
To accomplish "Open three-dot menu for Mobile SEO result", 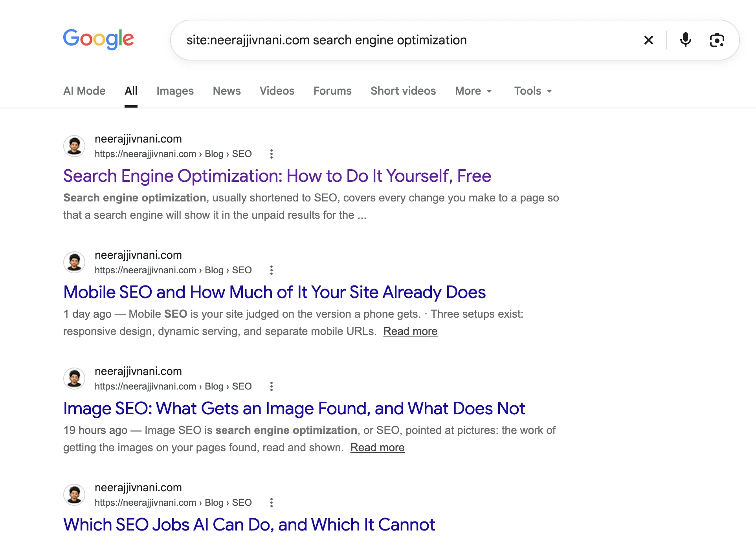I will pyautogui.click(x=272, y=270).
